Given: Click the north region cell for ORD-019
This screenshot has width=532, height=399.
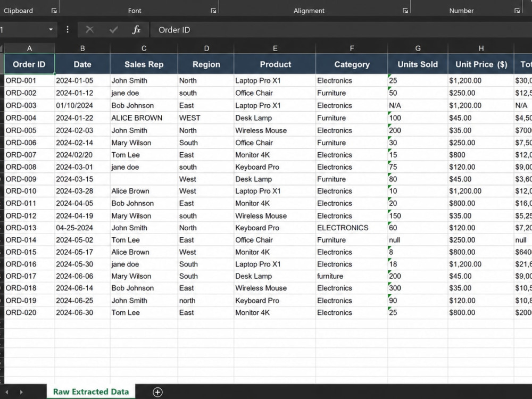Looking at the screenshot, I should point(206,301).
